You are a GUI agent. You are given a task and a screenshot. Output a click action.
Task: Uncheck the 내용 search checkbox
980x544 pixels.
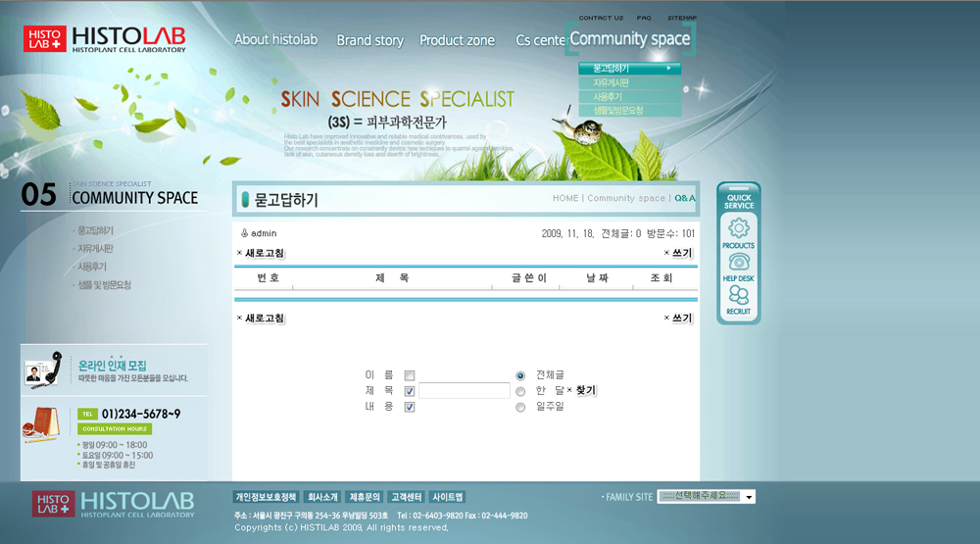[410, 407]
